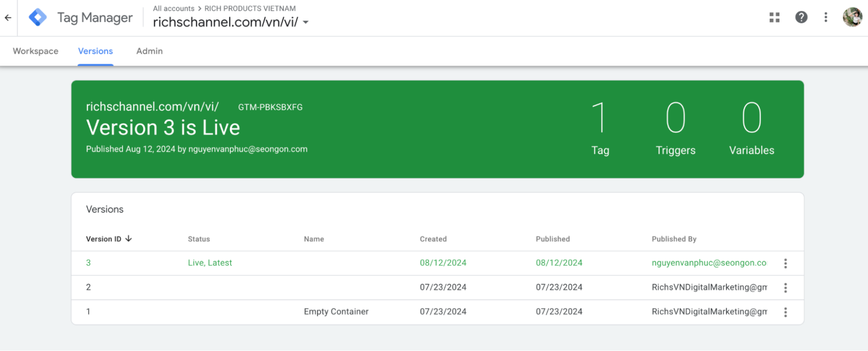Image resolution: width=868 pixels, height=351 pixels.
Task: Click the Published Aug 12, 2024 line
Action: [x=197, y=149]
